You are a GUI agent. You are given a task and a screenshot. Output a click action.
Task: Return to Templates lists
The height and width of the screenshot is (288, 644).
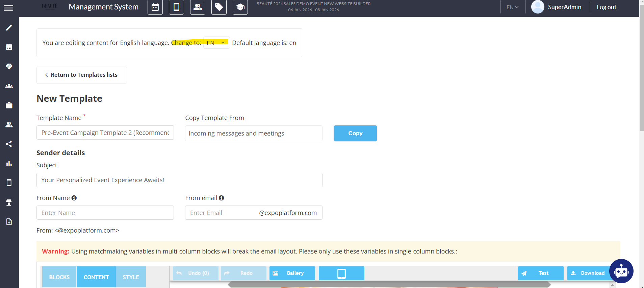(x=81, y=75)
